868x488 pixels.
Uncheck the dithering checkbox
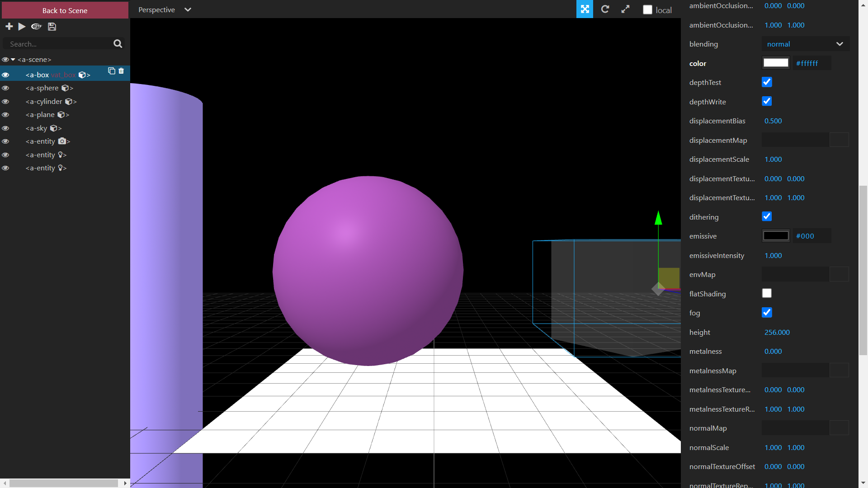coord(767,216)
